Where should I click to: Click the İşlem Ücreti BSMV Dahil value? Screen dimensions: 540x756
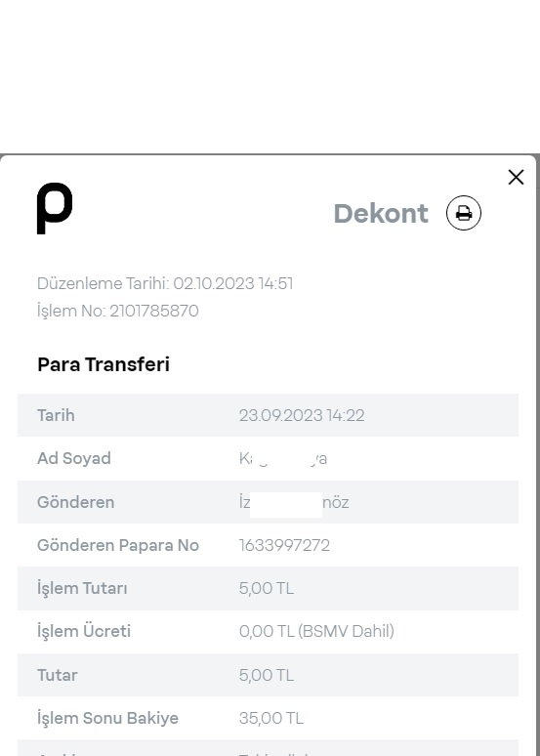316,631
